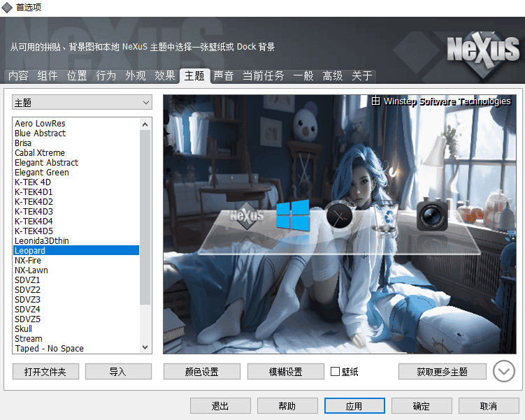Click the theme list scroll-up arrow
The height and width of the screenshot is (420, 525).
[x=145, y=124]
